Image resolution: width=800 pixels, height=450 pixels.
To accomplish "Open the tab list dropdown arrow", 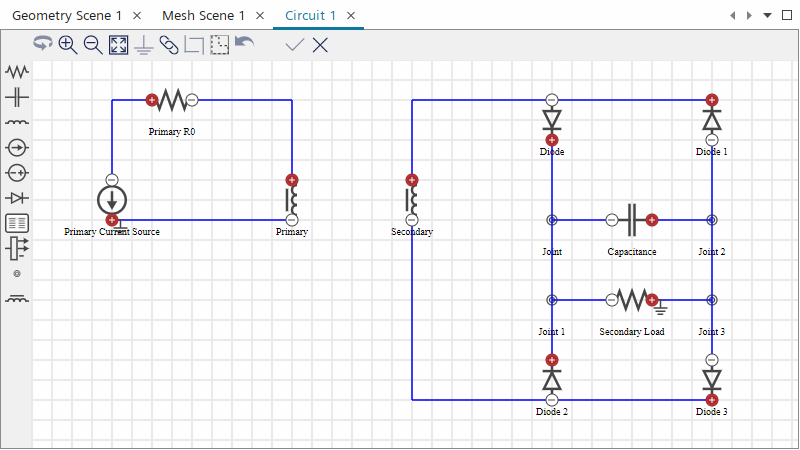I will pos(767,16).
